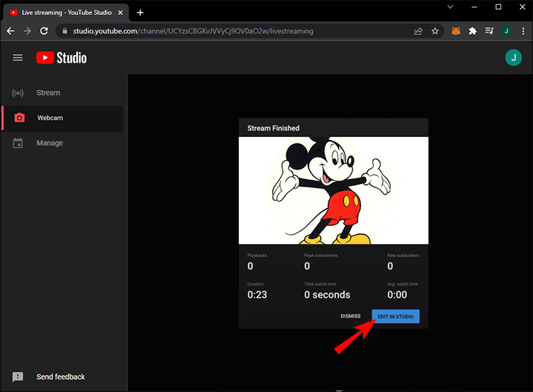The height and width of the screenshot is (392, 533).
Task: Switch to the Stream section
Action: [x=63, y=93]
